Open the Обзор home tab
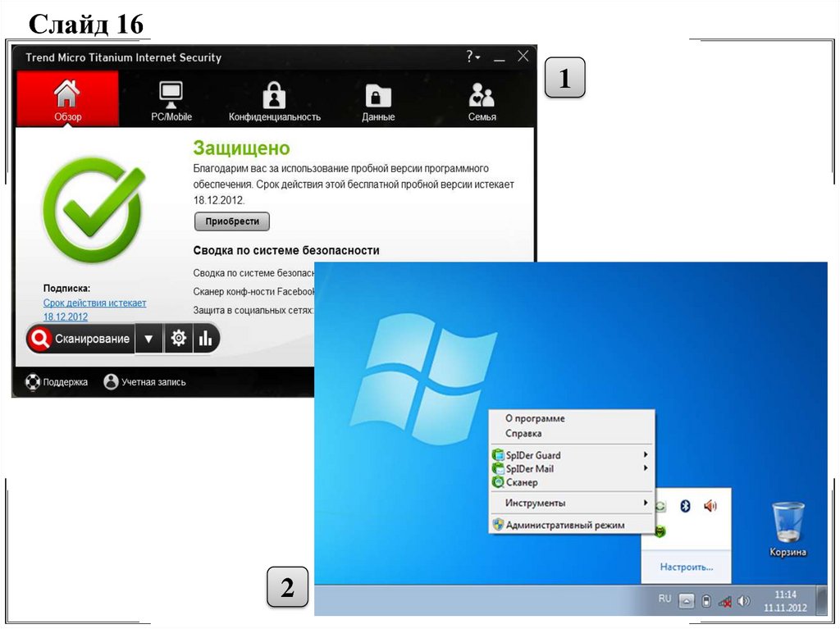840x629 pixels. point(67,99)
